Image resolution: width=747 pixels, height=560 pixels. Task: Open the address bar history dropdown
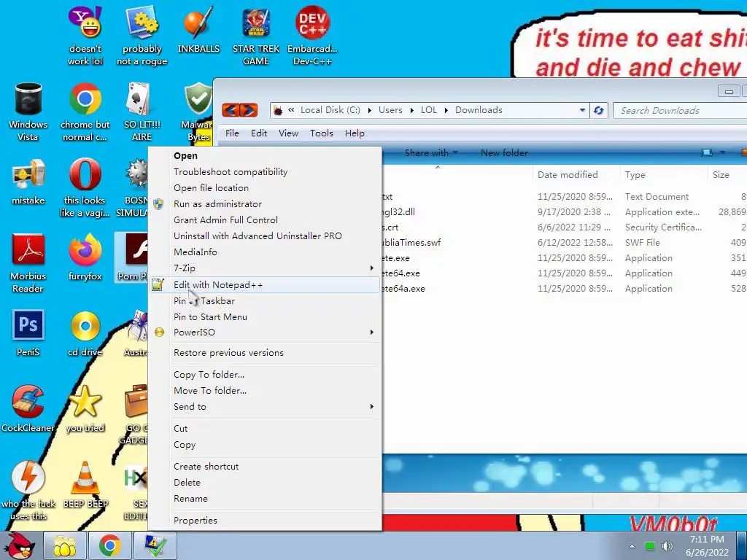[x=582, y=111]
